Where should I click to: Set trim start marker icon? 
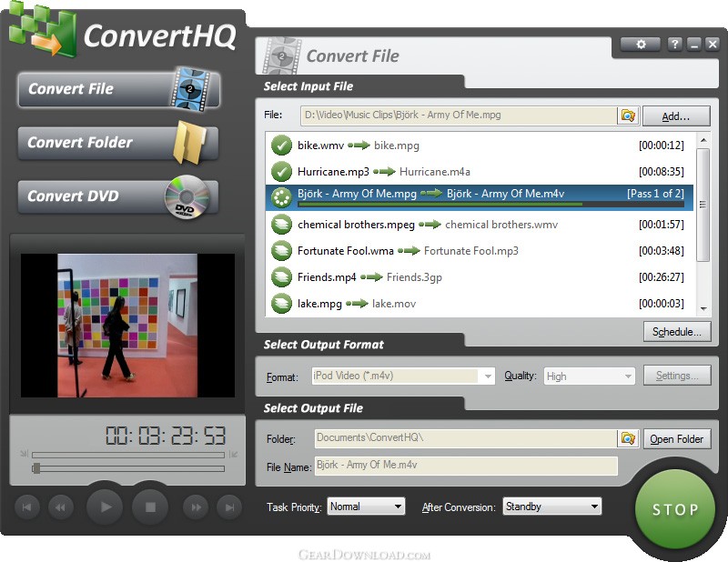coord(25,454)
